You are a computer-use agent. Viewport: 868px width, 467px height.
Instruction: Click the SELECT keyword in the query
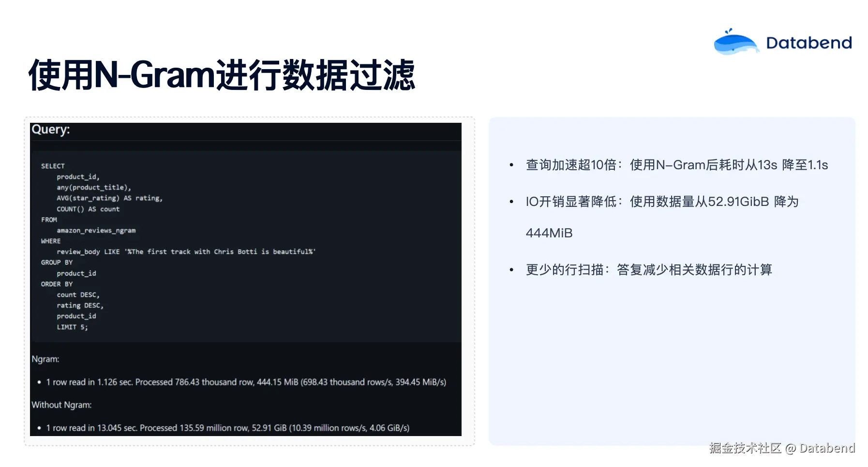point(53,166)
